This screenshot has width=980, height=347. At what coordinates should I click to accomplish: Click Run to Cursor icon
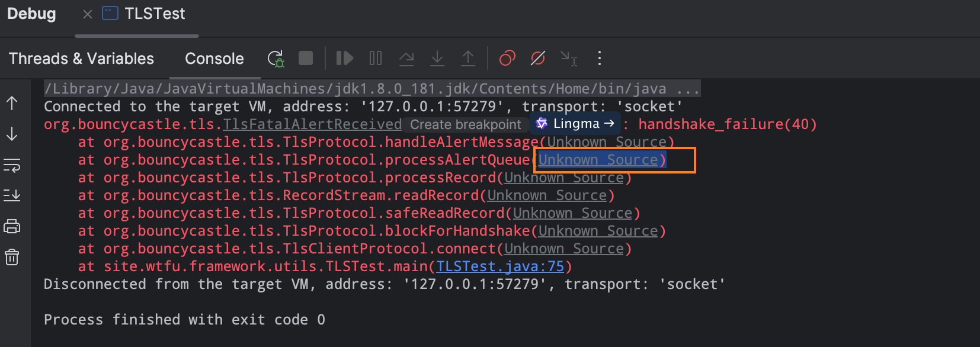(x=569, y=59)
